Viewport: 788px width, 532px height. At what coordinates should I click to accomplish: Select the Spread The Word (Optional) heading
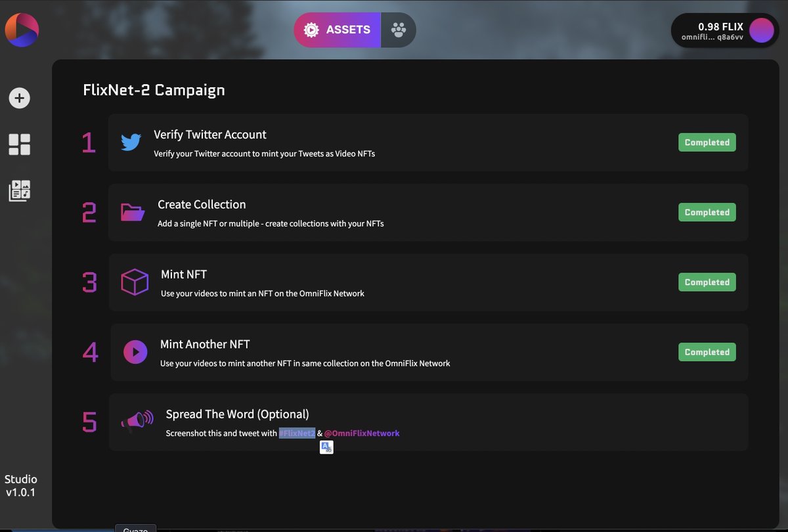[237, 414]
